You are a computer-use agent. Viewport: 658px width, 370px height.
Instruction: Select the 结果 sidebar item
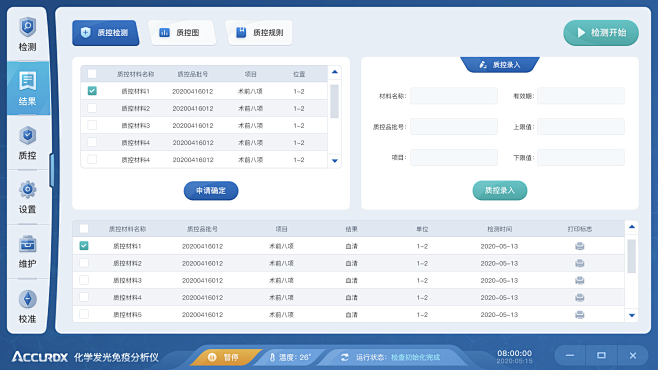(x=27, y=88)
